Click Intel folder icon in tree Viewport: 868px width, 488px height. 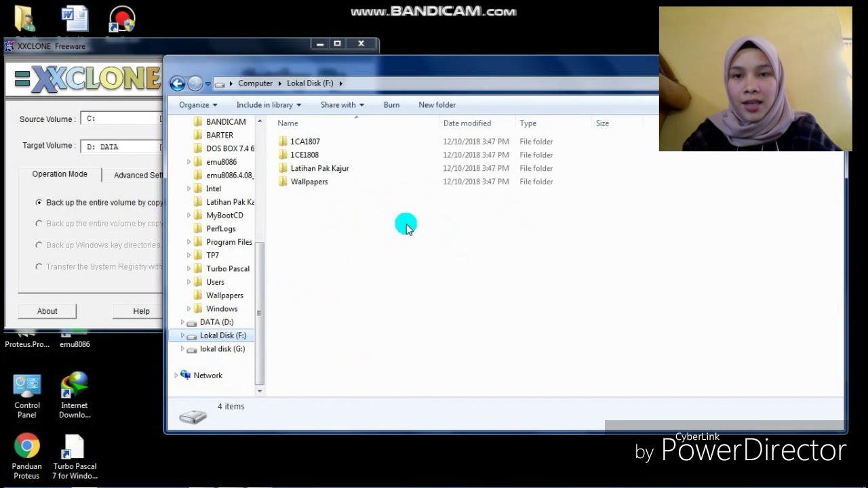(x=198, y=188)
